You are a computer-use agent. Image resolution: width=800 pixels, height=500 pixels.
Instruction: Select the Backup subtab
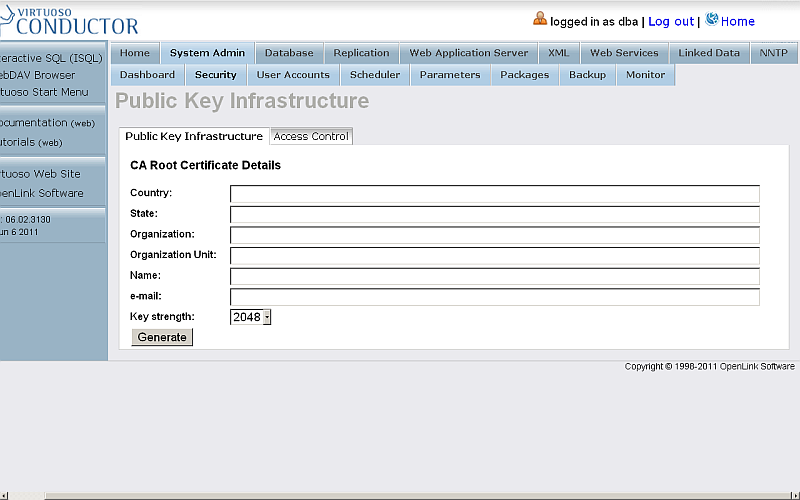click(587, 75)
